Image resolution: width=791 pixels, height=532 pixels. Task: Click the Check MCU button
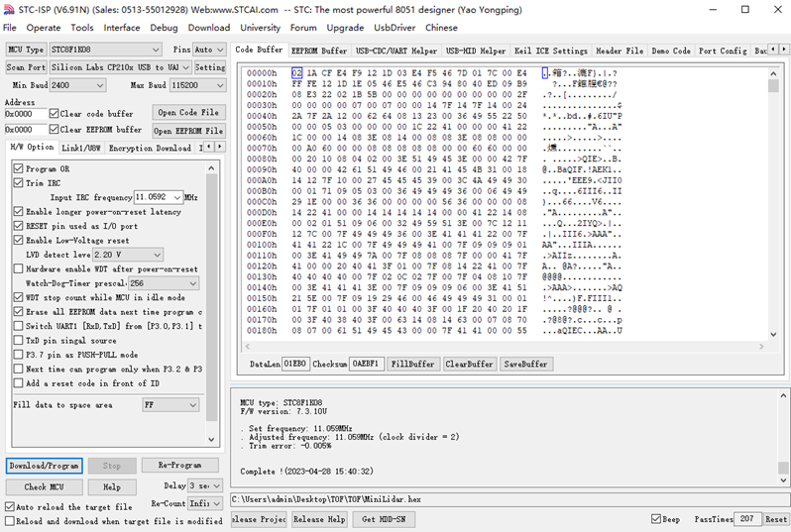(45, 487)
